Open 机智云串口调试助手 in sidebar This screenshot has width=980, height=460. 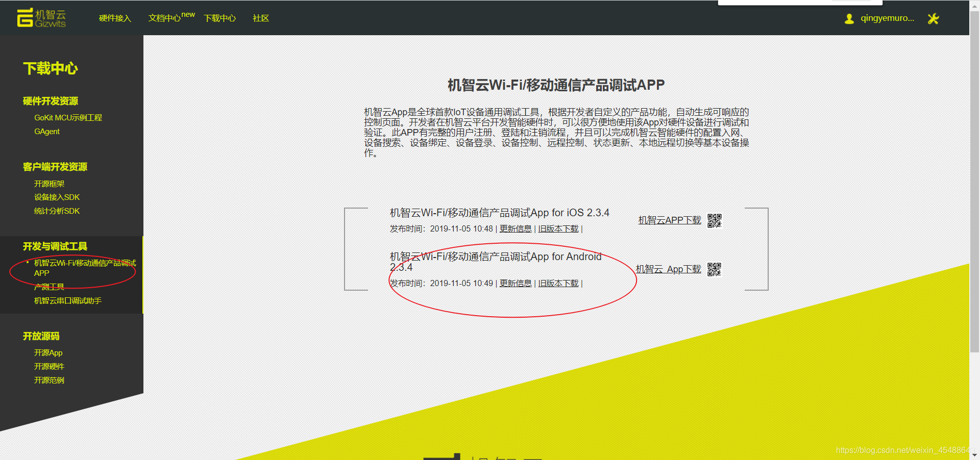click(x=67, y=301)
